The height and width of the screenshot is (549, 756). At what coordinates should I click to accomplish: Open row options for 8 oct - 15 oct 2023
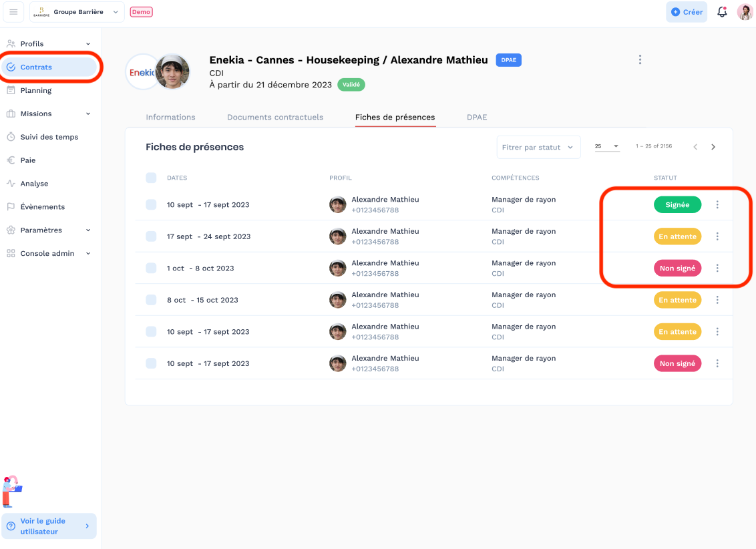[717, 301]
